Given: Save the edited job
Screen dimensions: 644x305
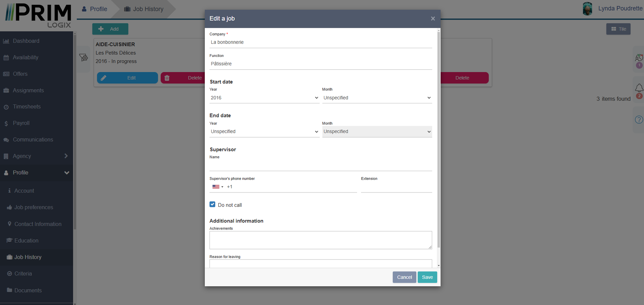Looking at the screenshot, I should (x=427, y=277).
